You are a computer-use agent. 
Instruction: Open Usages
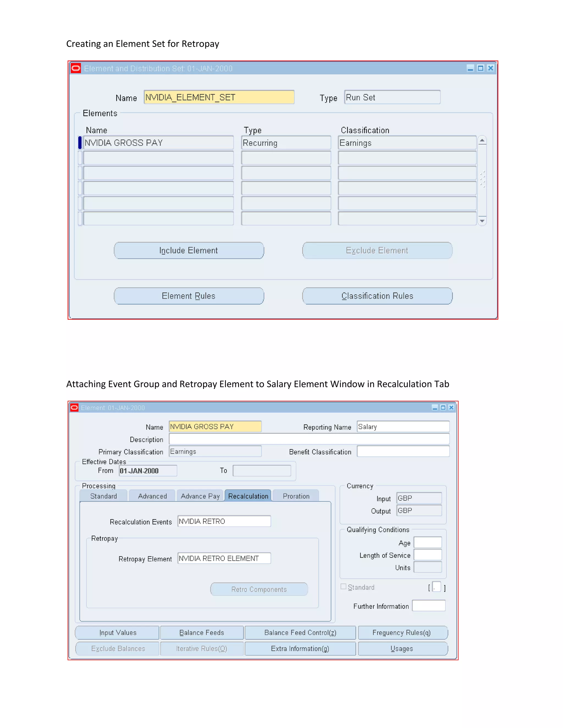(403, 649)
